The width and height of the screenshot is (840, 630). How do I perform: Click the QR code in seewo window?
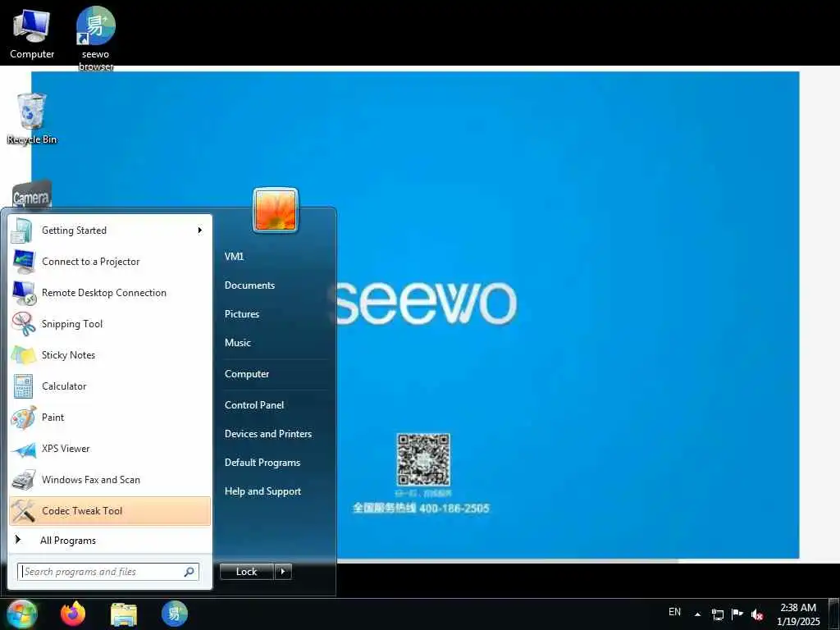click(423, 459)
